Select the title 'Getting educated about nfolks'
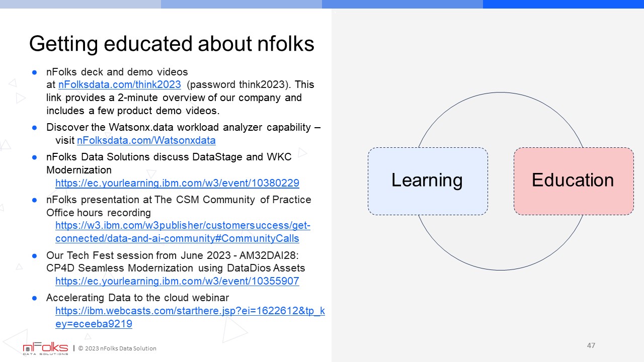 click(172, 44)
